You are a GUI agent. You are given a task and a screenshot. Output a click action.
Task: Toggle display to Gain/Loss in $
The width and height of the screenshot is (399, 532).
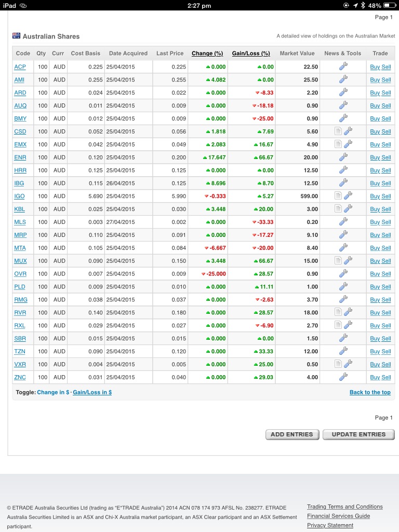point(92,392)
